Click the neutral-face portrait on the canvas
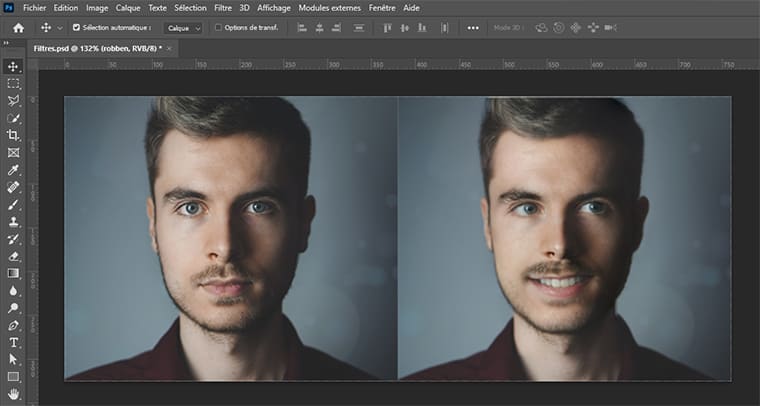This screenshot has height=406, width=760. [231, 237]
